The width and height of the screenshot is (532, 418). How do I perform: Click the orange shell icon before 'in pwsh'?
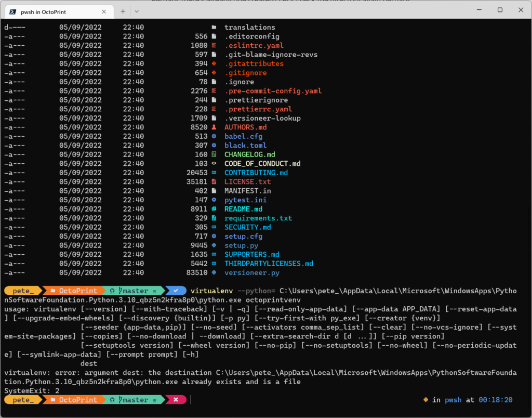tap(425, 400)
